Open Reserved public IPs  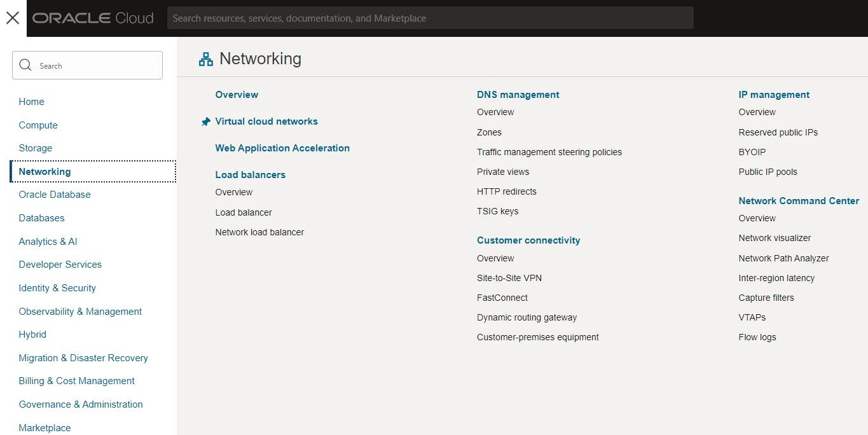778,132
